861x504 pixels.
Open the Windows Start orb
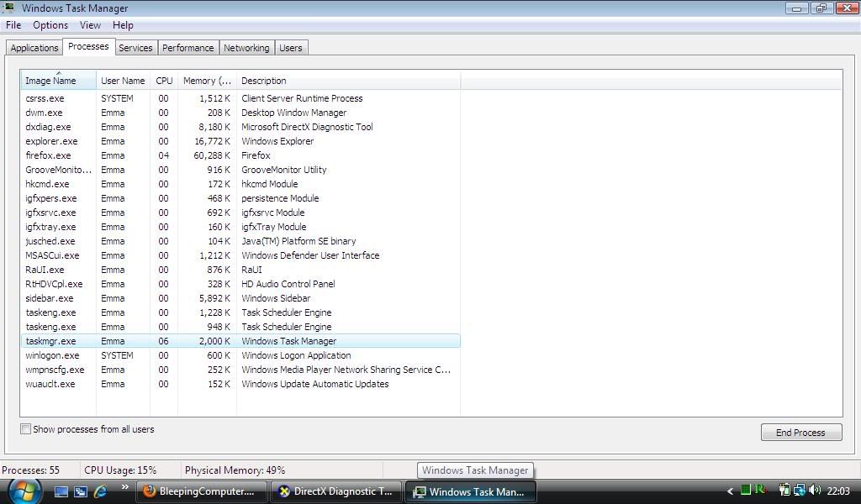pos(24,491)
